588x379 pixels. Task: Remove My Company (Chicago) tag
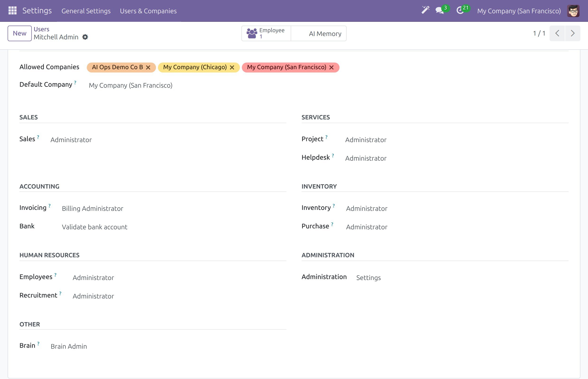pyautogui.click(x=232, y=68)
